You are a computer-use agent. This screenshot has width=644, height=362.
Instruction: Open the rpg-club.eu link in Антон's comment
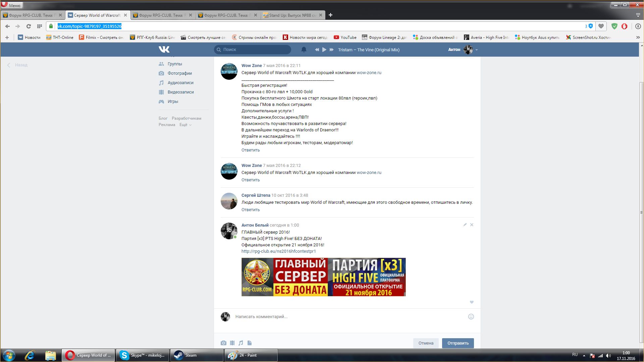click(x=278, y=251)
